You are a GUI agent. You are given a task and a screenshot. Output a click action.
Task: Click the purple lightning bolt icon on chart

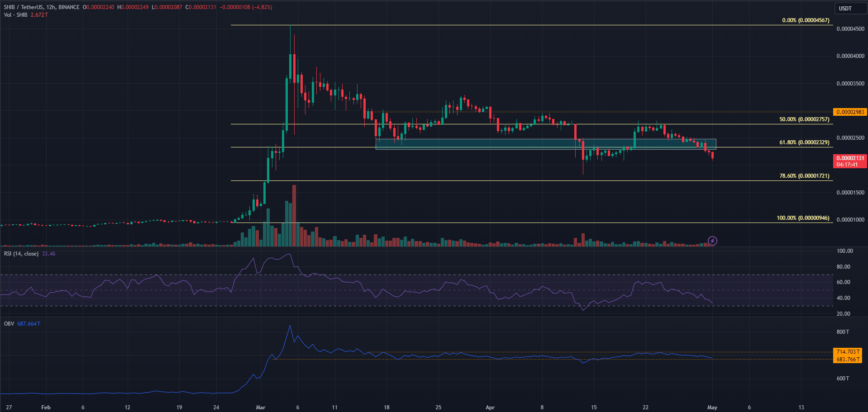(x=712, y=241)
